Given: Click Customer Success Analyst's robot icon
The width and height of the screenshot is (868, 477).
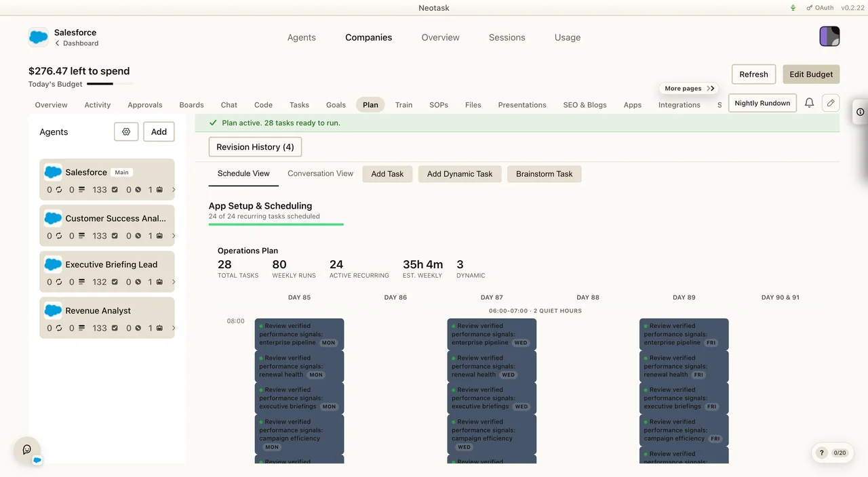Looking at the screenshot, I should [159, 236].
